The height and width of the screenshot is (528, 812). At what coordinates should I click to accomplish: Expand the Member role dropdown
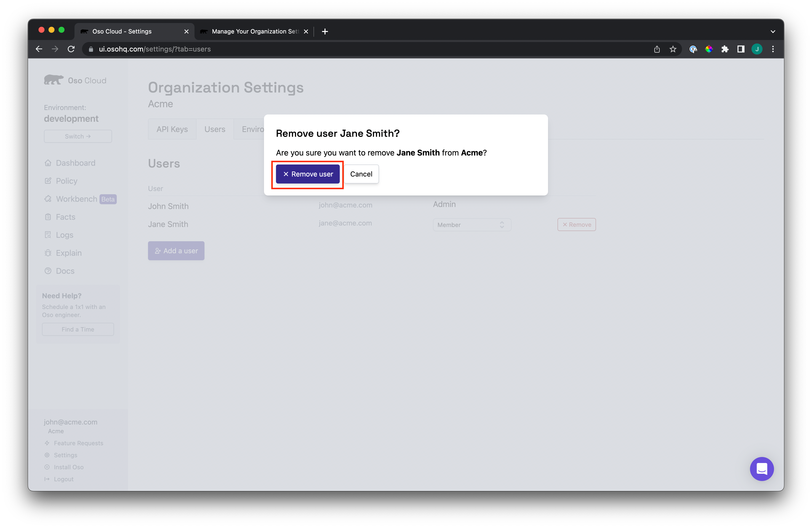pos(471,225)
